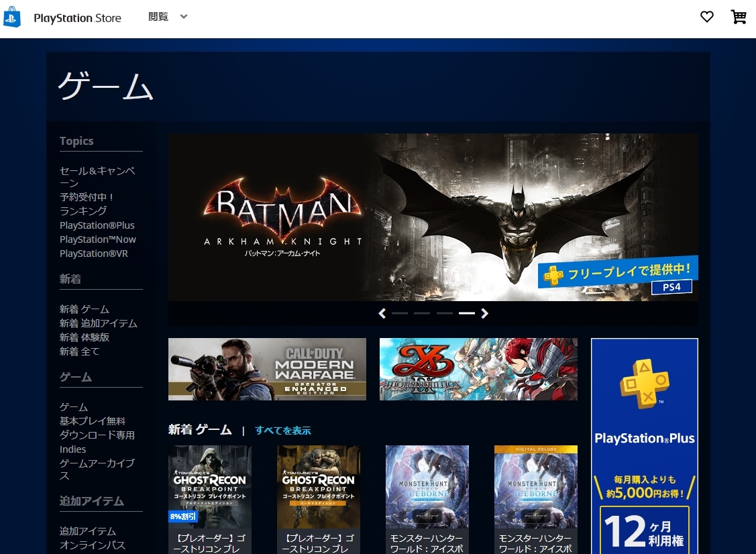The height and width of the screenshot is (554, 756).
Task: Go to previous carousel banner arrow
Action: (x=382, y=313)
